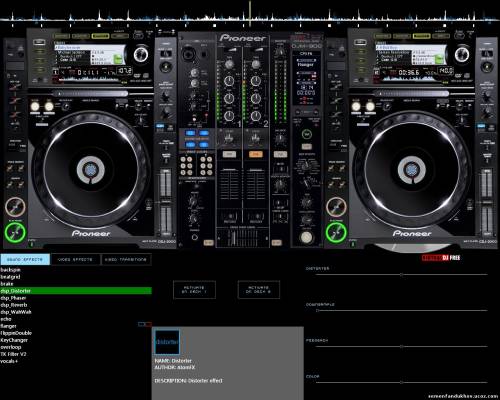The image size is (500, 400).
Task: Select the flanger effect in the list
Action: point(8,326)
